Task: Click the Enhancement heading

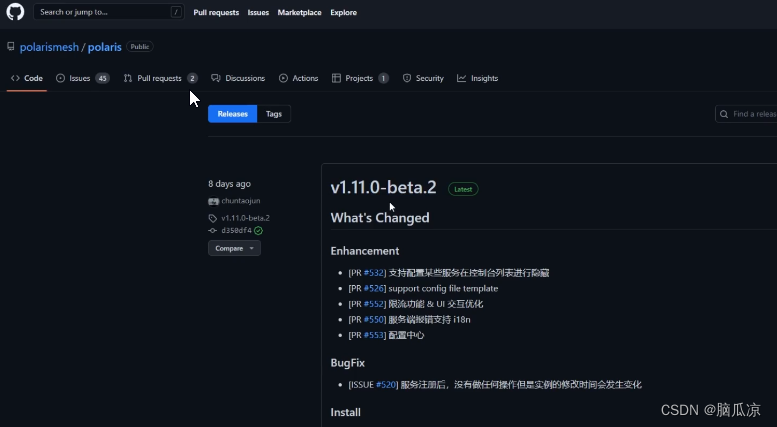Action: [365, 251]
